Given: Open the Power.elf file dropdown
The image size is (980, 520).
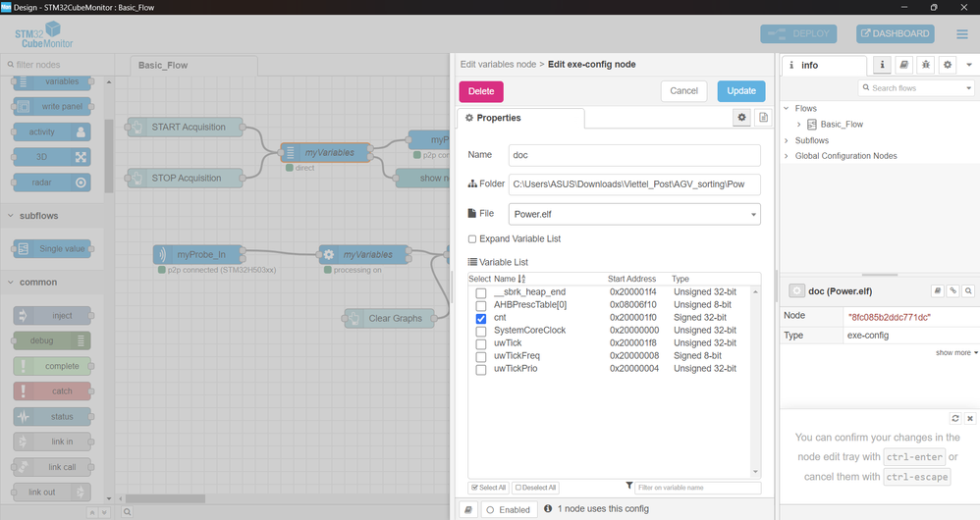Looking at the screenshot, I should (x=634, y=214).
